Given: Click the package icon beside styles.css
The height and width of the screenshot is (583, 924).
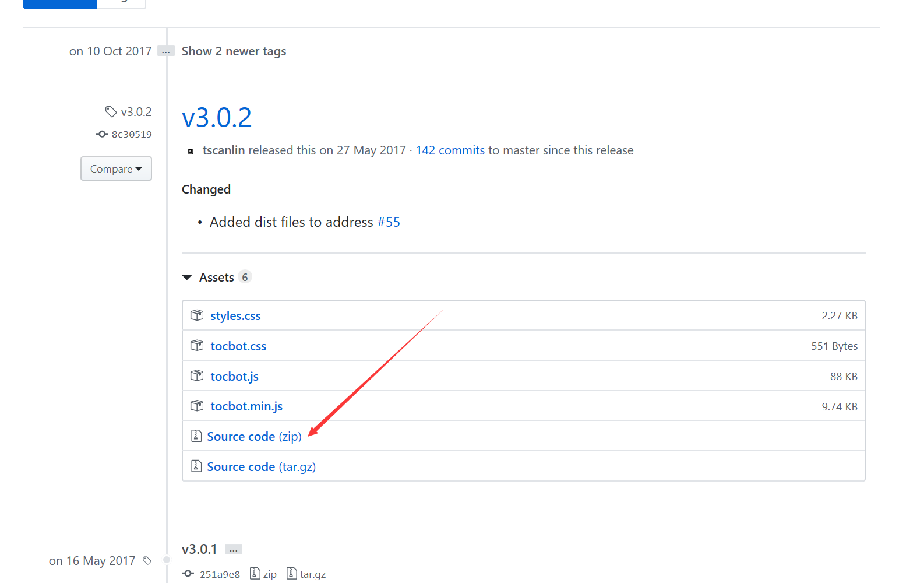Looking at the screenshot, I should (x=197, y=315).
